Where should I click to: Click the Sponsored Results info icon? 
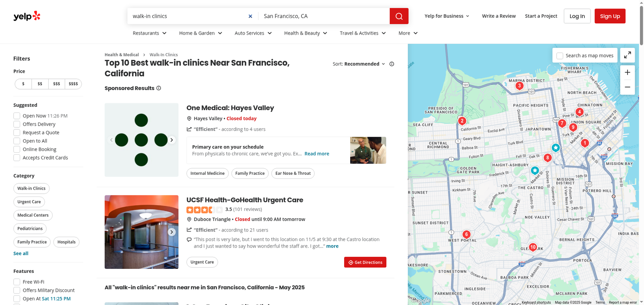click(x=159, y=88)
